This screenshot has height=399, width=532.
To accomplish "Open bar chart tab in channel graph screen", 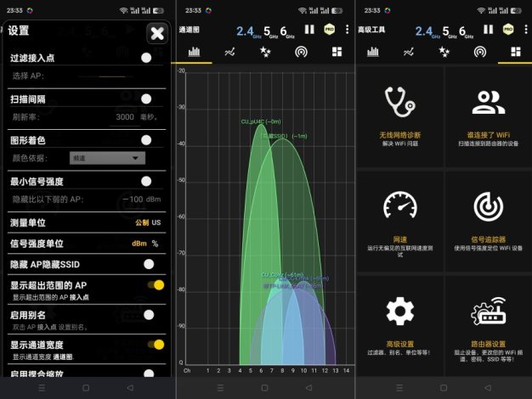I will click(x=194, y=52).
